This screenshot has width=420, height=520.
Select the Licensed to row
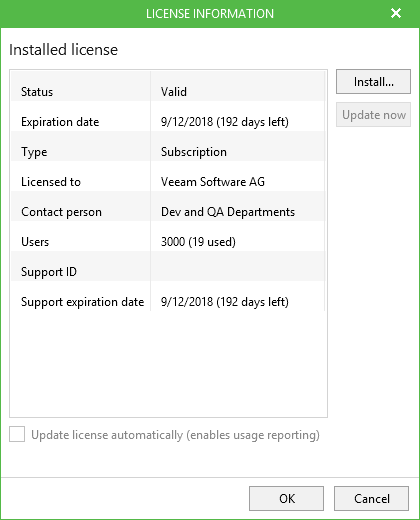pos(168,182)
